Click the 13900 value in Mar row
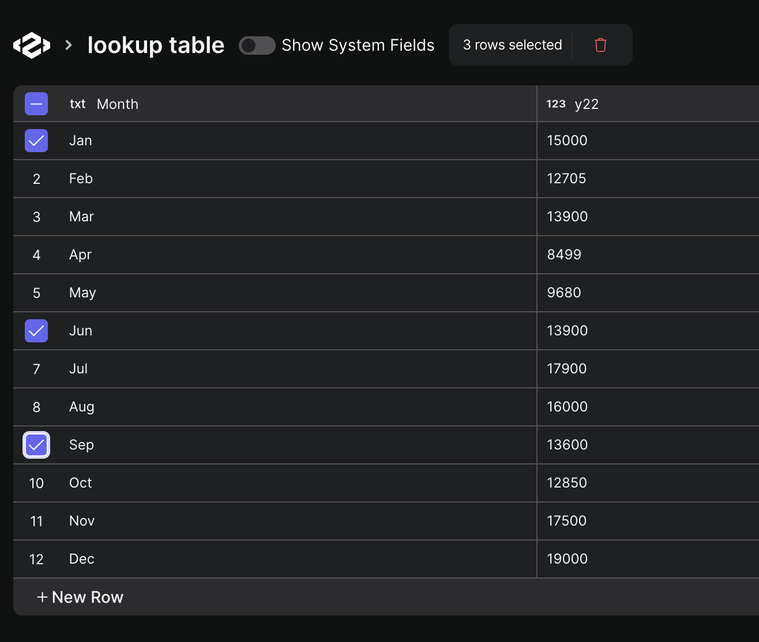Screen dimensions: 759x642 coord(648,216)
